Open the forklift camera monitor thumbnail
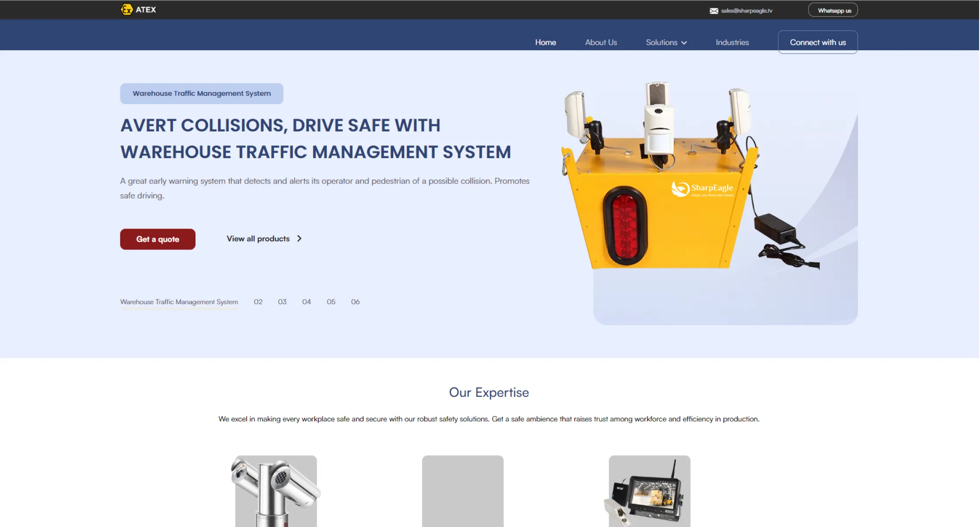Screen dimensions: 980x527 pyautogui.click(x=649, y=491)
